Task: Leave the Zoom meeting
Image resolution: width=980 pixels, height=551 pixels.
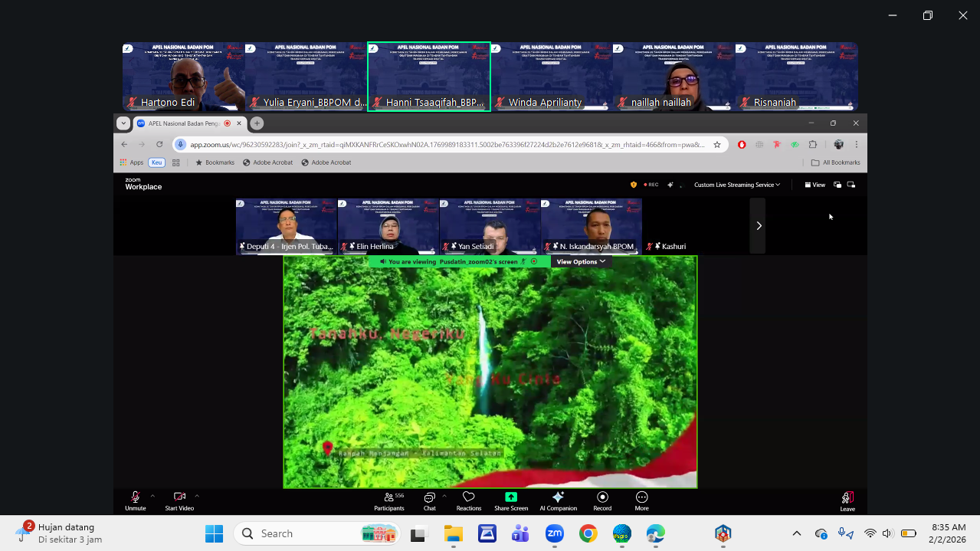Action: click(x=847, y=499)
